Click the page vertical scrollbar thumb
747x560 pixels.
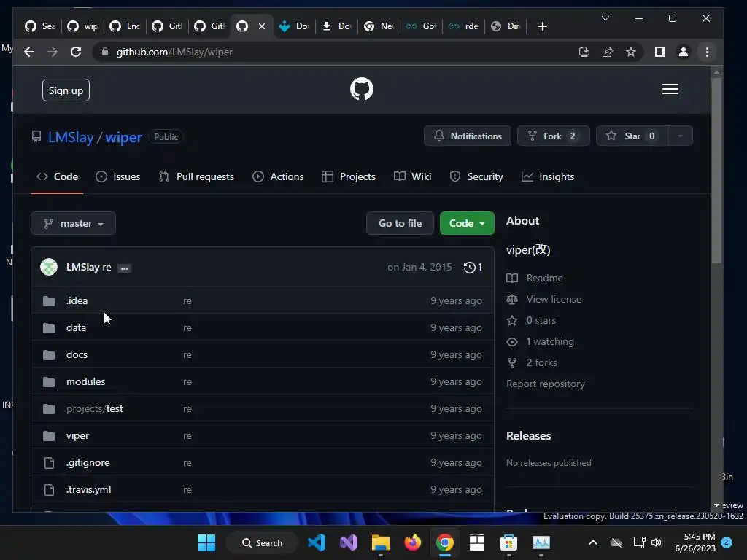click(716, 171)
